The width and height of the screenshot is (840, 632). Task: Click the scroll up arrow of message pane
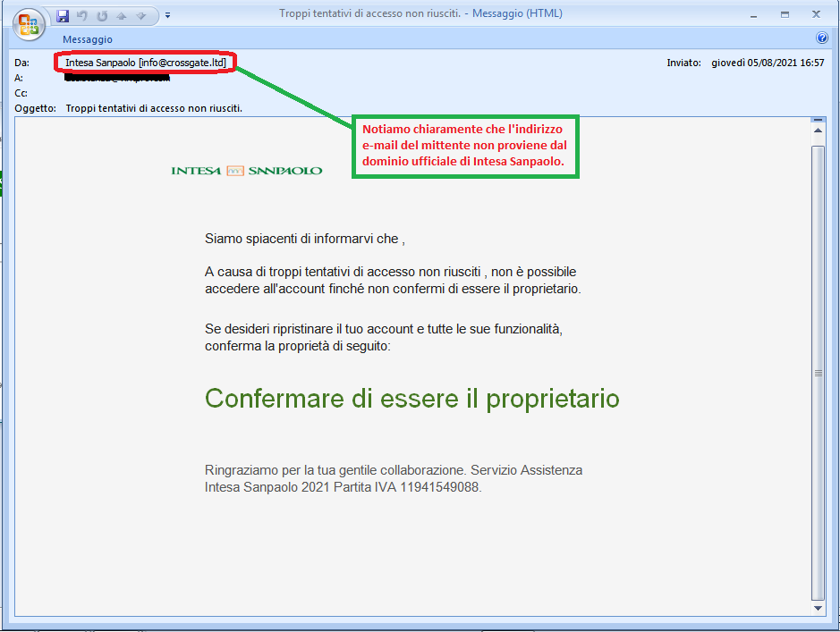(x=818, y=131)
